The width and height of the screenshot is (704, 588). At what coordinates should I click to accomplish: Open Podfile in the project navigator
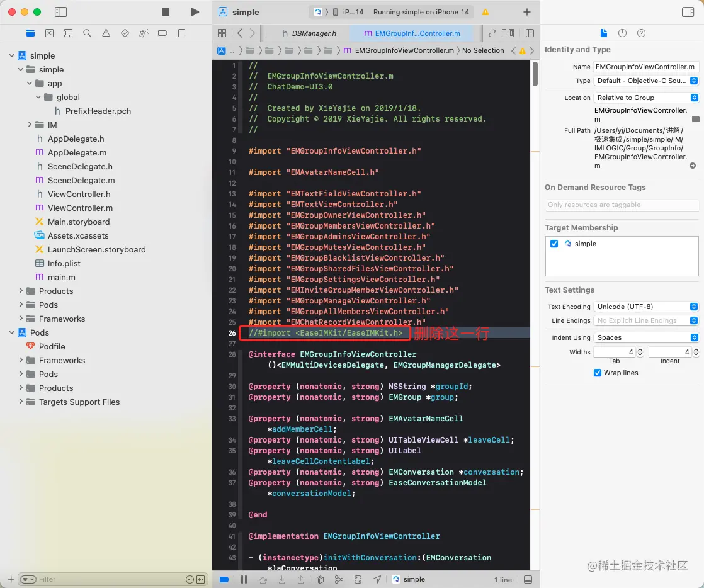52,346
